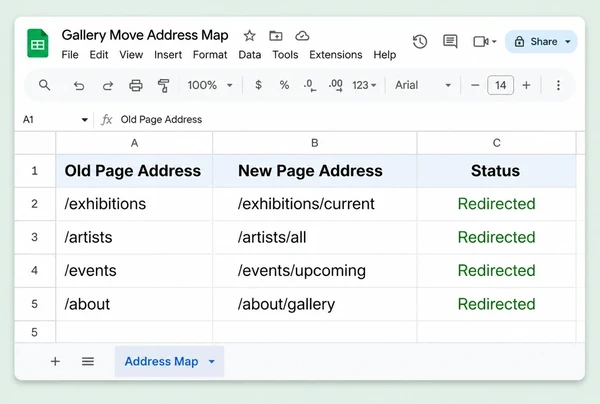Image resolution: width=600 pixels, height=404 pixels.
Task: Open the Share button dropdown arrow
Action: 568,41
